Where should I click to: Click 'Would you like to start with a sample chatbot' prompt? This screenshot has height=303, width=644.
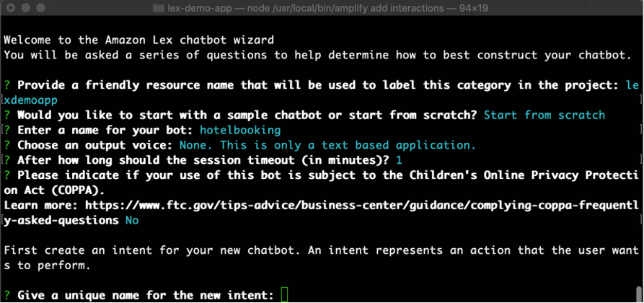coord(247,115)
